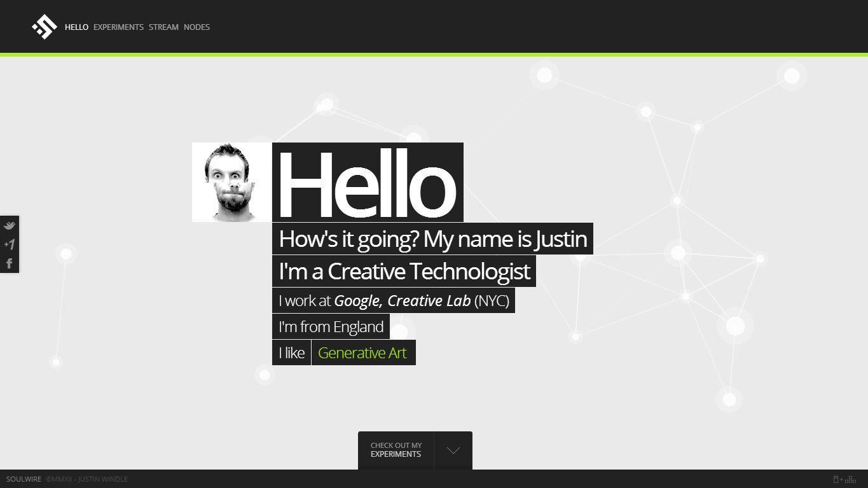Screen dimensions: 868x488
Task: Click the "I'm a Creative Technologist" text block
Action: (x=403, y=272)
